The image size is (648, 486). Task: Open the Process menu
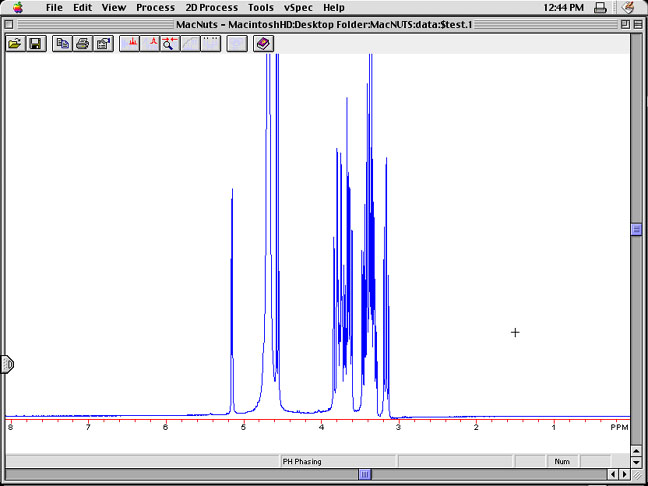point(155,7)
